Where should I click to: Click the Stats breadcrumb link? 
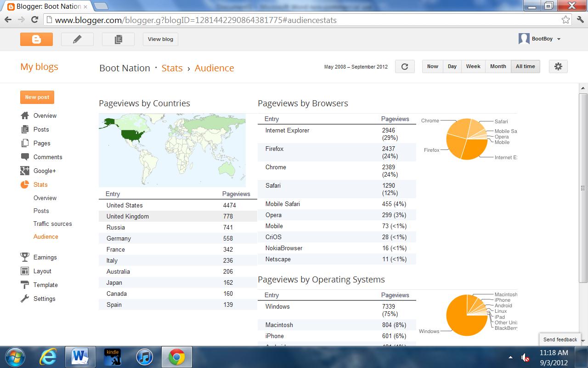pos(172,68)
